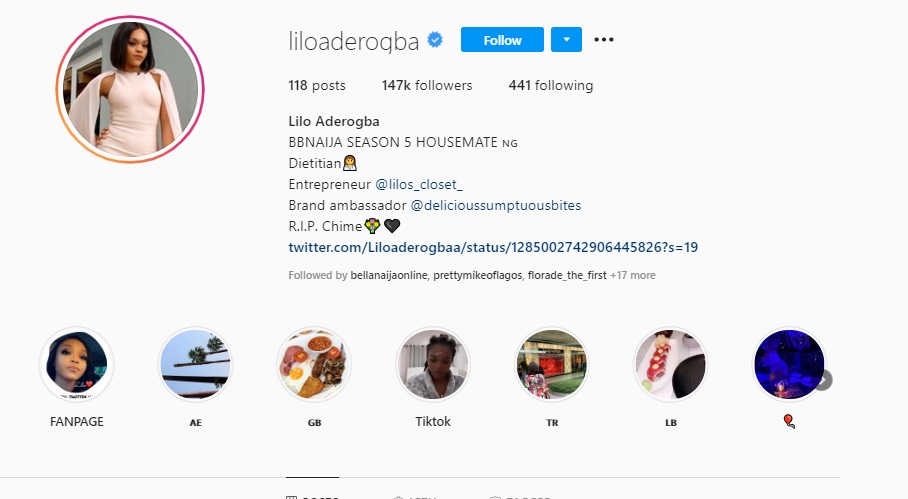
Task: Open the TR story highlight
Action: tap(551, 364)
